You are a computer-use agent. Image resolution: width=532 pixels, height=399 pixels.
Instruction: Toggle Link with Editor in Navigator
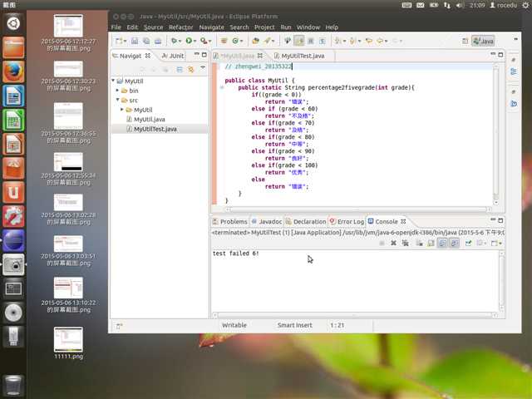[191, 70]
